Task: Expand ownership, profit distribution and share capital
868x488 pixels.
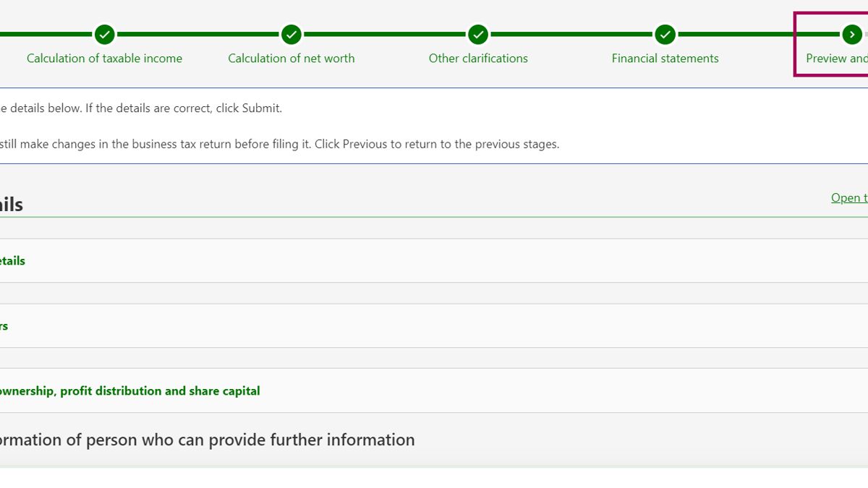Action: tap(130, 391)
